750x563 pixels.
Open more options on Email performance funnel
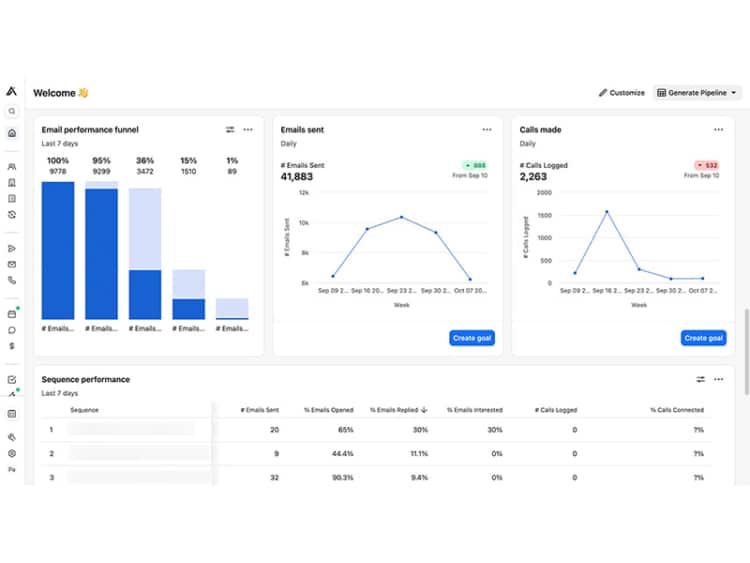[x=248, y=130]
